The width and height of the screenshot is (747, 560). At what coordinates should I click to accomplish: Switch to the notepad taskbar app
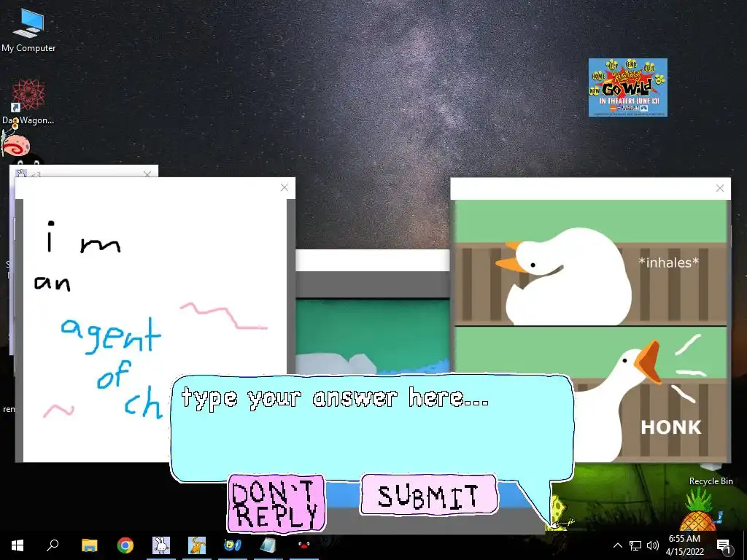[268, 545]
